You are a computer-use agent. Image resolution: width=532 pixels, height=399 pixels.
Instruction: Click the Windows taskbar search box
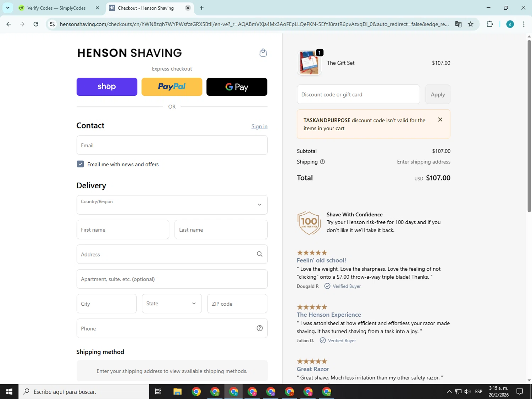(84, 392)
